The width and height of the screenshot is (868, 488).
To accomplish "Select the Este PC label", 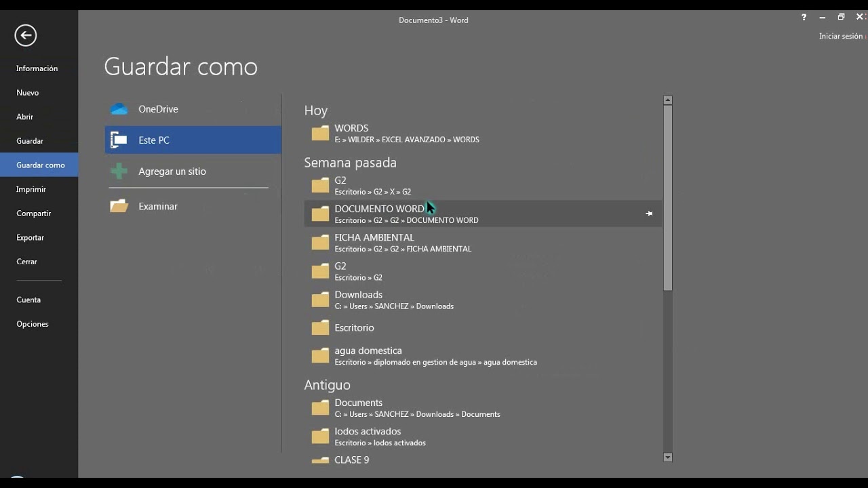I will tap(154, 140).
